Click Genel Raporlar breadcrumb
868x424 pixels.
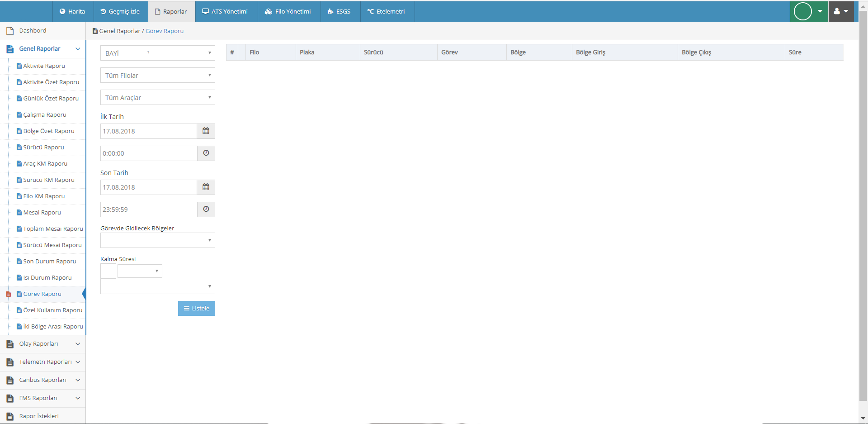click(x=120, y=31)
